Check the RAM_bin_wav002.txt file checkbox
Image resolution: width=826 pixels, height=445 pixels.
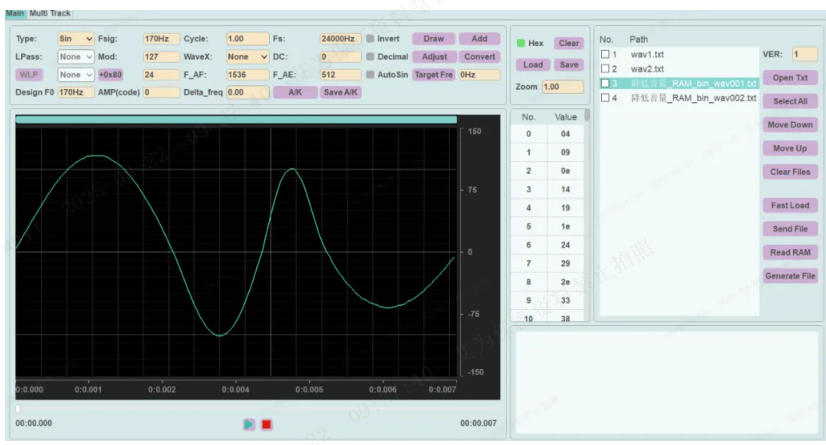(605, 98)
